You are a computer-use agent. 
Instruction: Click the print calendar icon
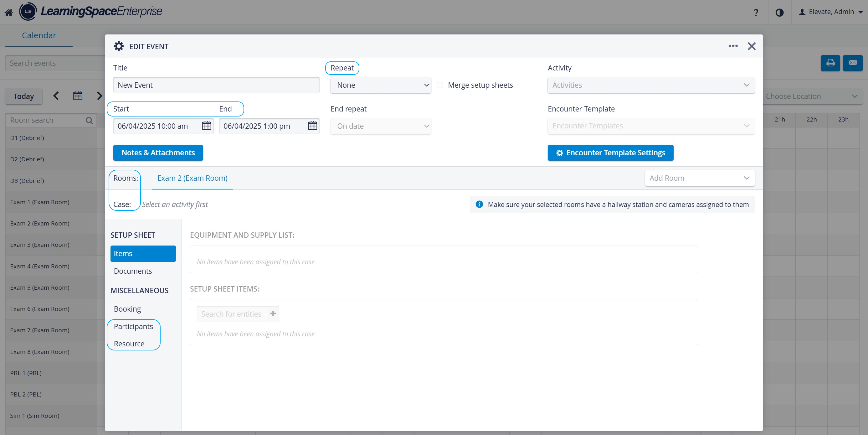830,63
